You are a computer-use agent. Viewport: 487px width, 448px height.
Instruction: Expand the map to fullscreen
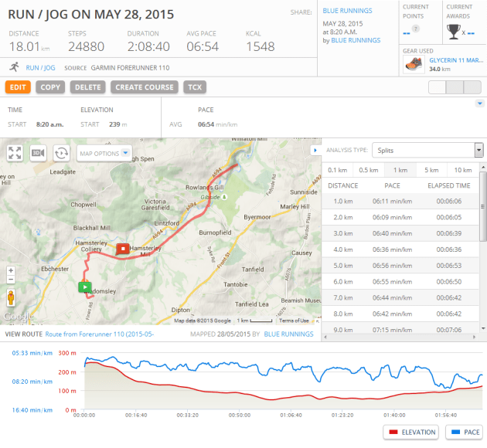click(14, 153)
